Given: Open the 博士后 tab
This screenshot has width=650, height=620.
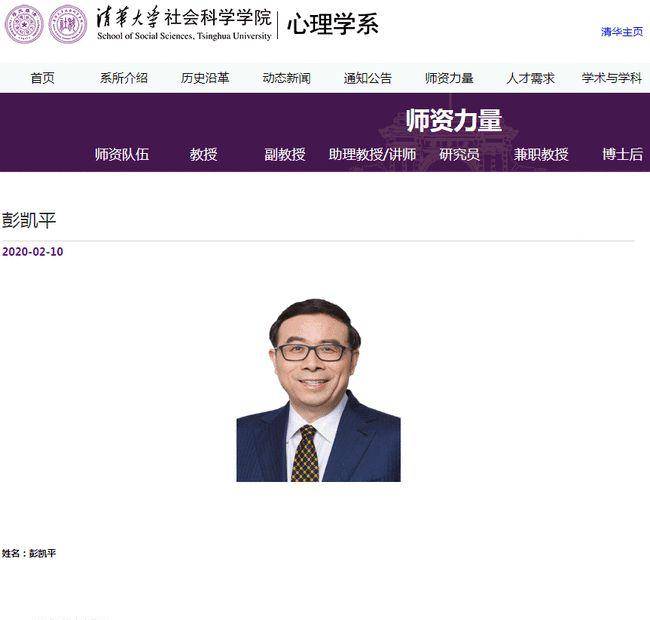Looking at the screenshot, I should coord(623,154).
